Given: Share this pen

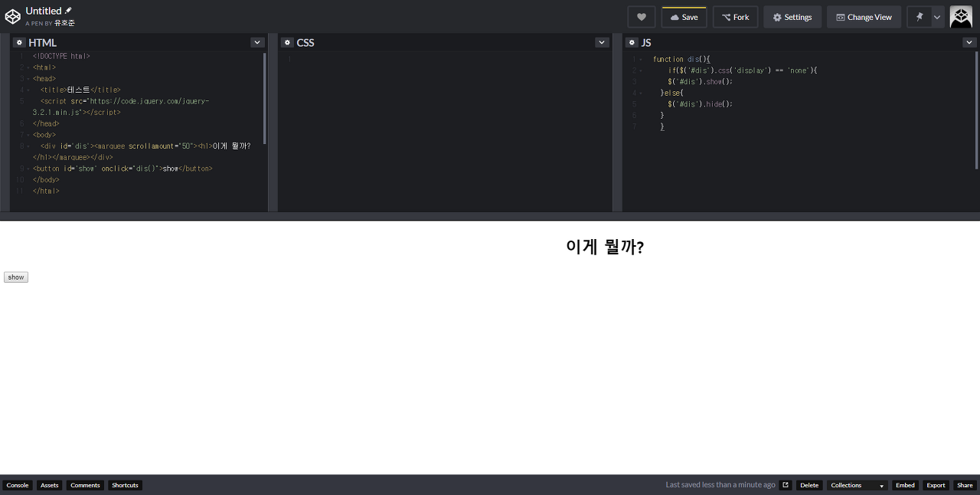Looking at the screenshot, I should [x=965, y=485].
